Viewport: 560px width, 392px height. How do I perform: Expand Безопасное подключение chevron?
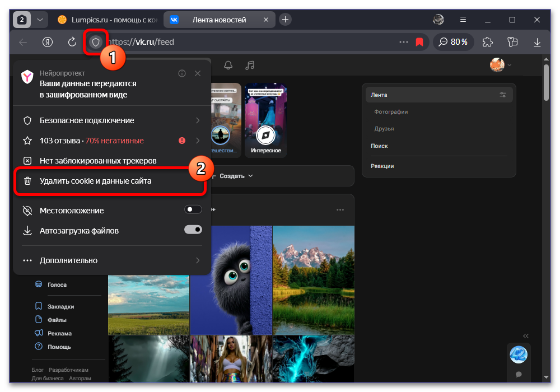click(x=198, y=120)
